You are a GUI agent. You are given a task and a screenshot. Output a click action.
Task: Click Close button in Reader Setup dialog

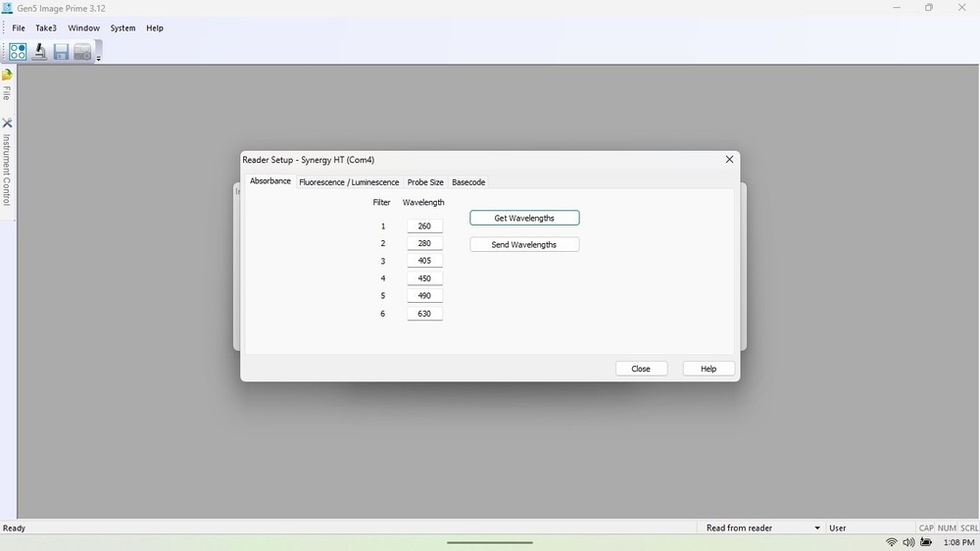tap(641, 369)
